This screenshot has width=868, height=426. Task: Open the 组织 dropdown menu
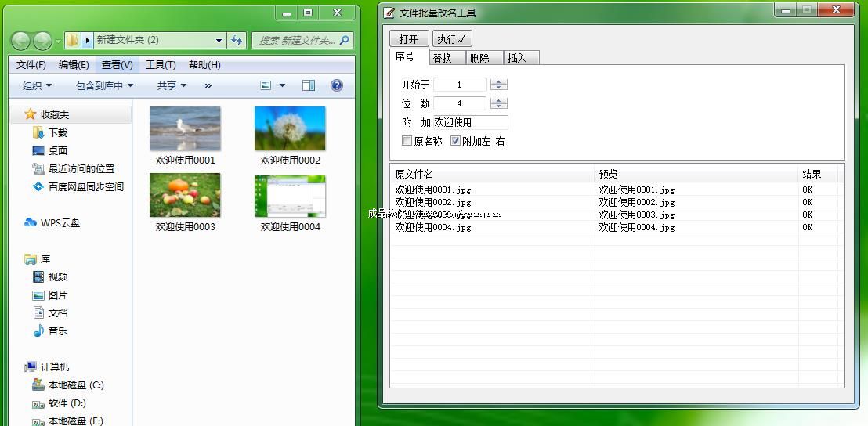[x=37, y=85]
